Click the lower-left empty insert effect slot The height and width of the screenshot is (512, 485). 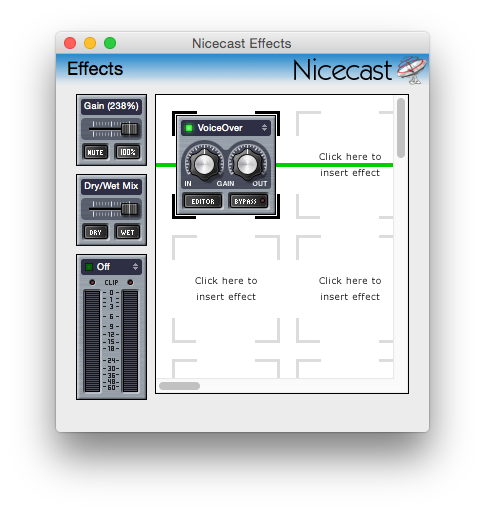(226, 289)
